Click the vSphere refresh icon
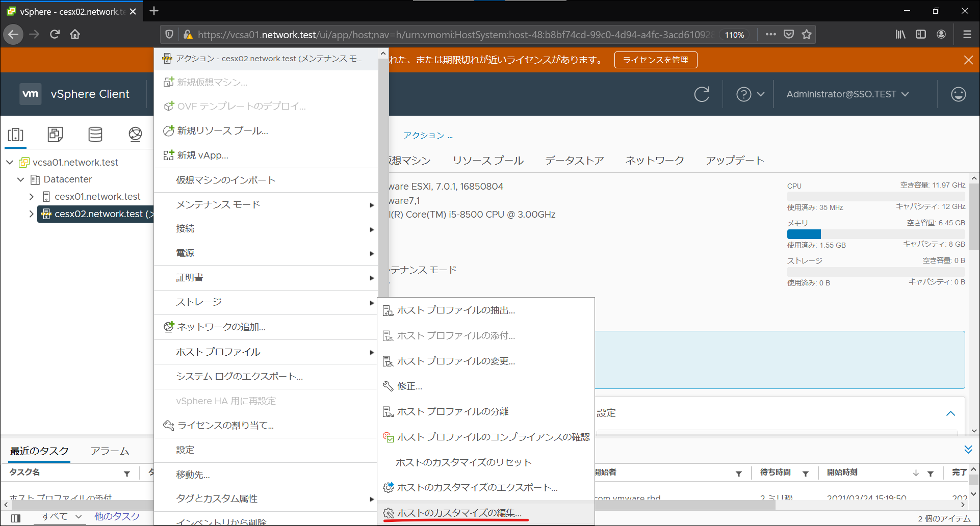 [x=702, y=94]
